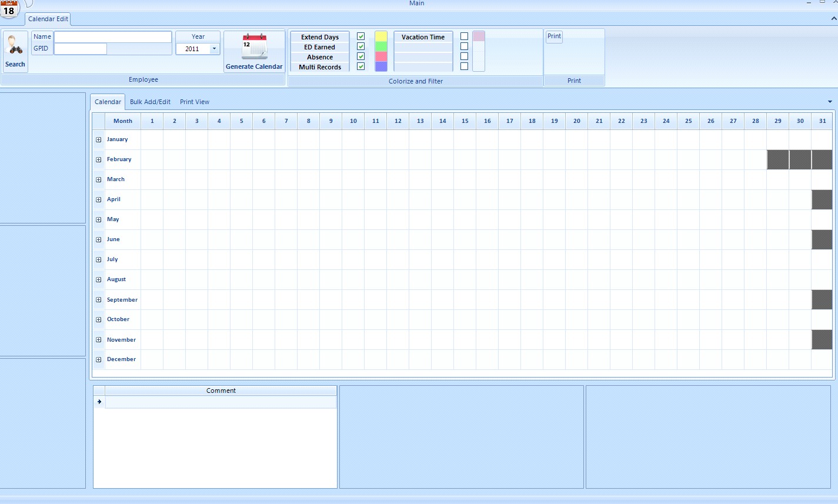Expand the February row
This screenshot has width=838, height=504.
(99, 160)
